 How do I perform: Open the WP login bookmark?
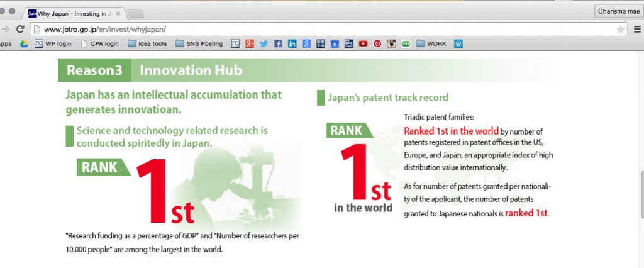coord(53,43)
